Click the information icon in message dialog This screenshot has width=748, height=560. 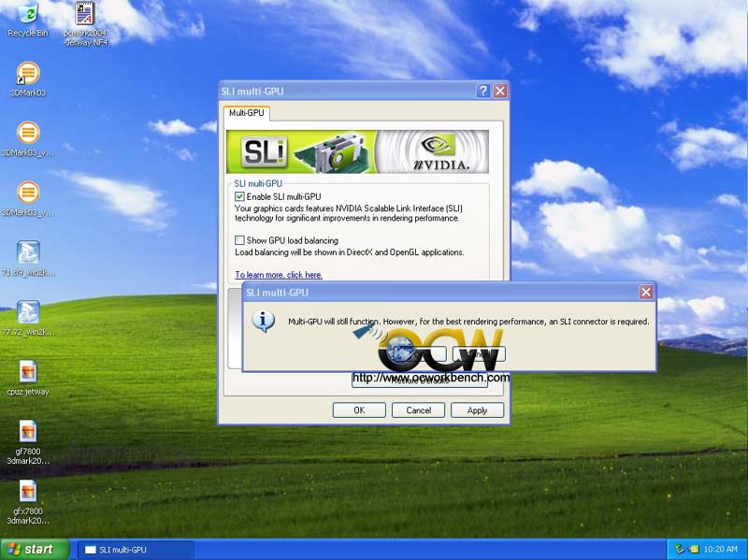point(263,322)
